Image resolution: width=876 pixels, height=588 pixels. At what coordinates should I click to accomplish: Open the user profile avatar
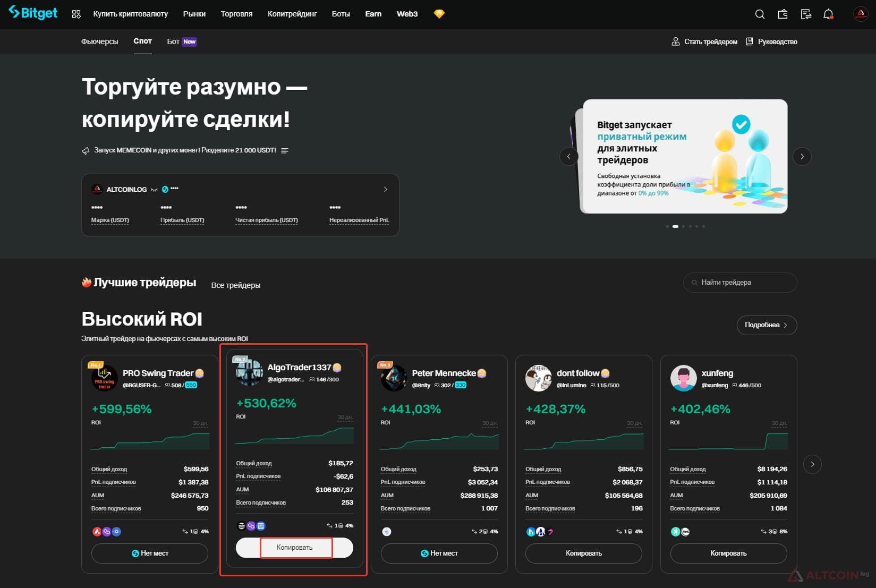pos(860,14)
